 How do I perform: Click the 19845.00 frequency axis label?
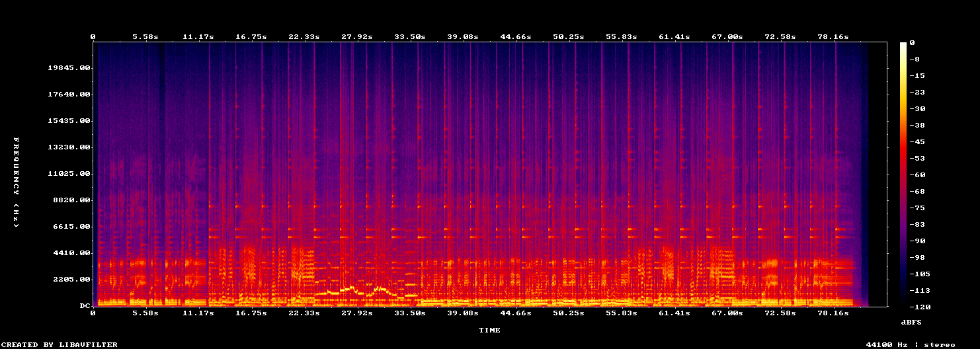click(69, 68)
